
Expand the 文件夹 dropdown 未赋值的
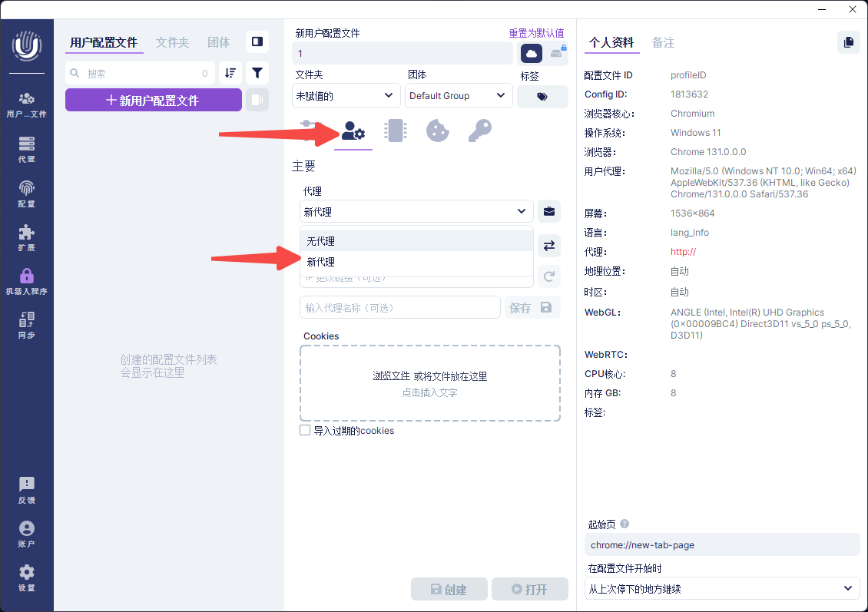[346, 96]
